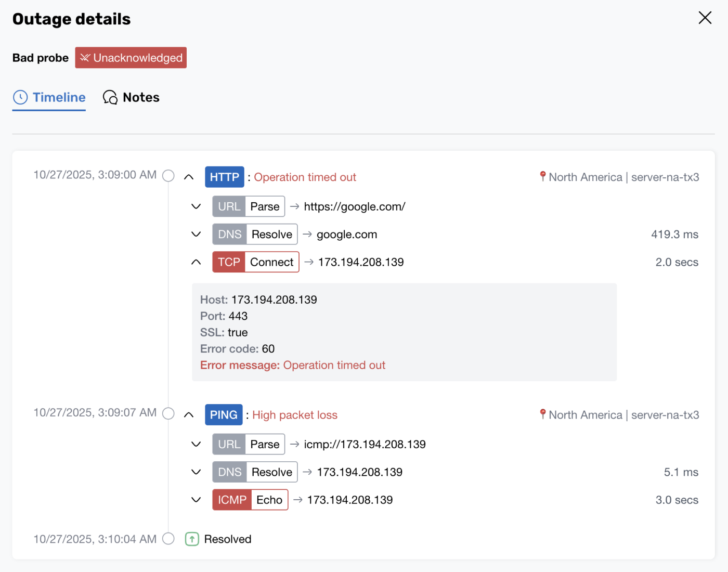Open the https://google.com/ link
Image resolution: width=728 pixels, height=572 pixels.
[x=355, y=206]
